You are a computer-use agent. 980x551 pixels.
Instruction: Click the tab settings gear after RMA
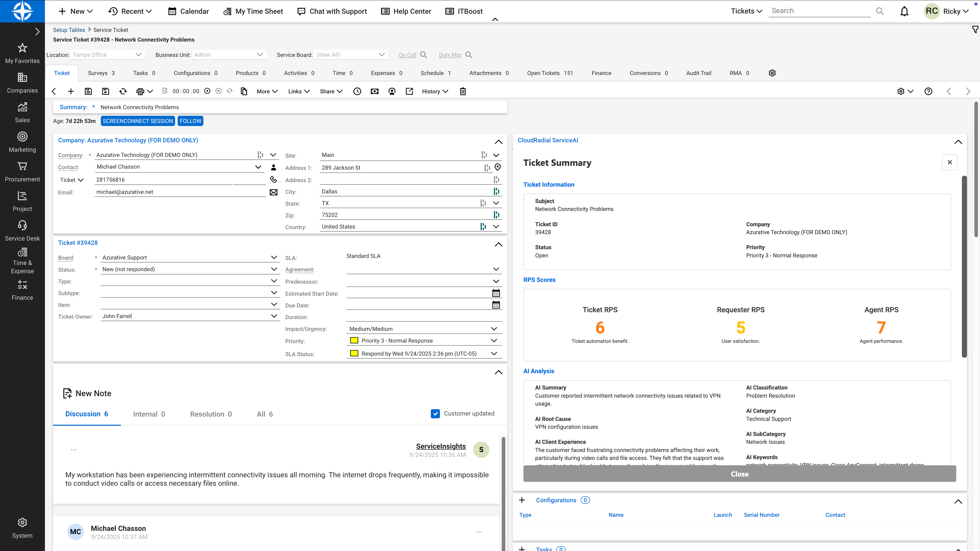(772, 73)
